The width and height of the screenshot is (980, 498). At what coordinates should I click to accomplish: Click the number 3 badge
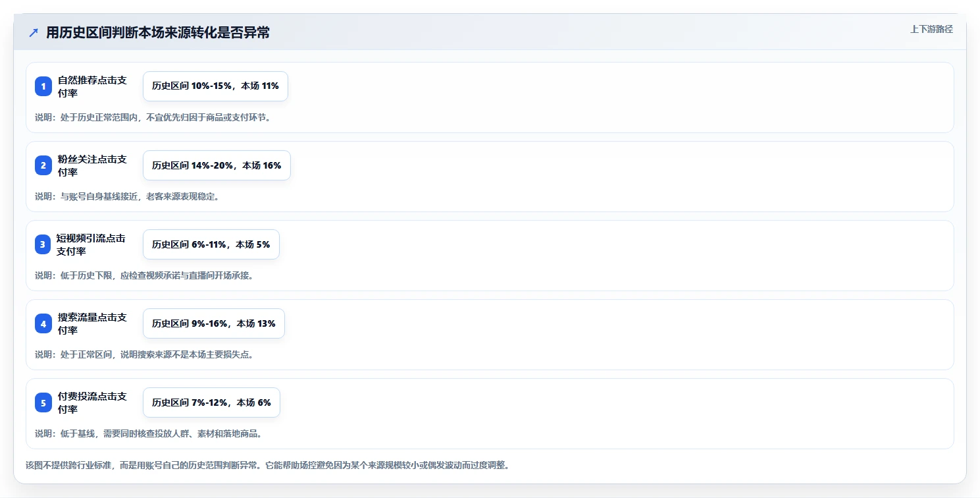pyautogui.click(x=43, y=244)
